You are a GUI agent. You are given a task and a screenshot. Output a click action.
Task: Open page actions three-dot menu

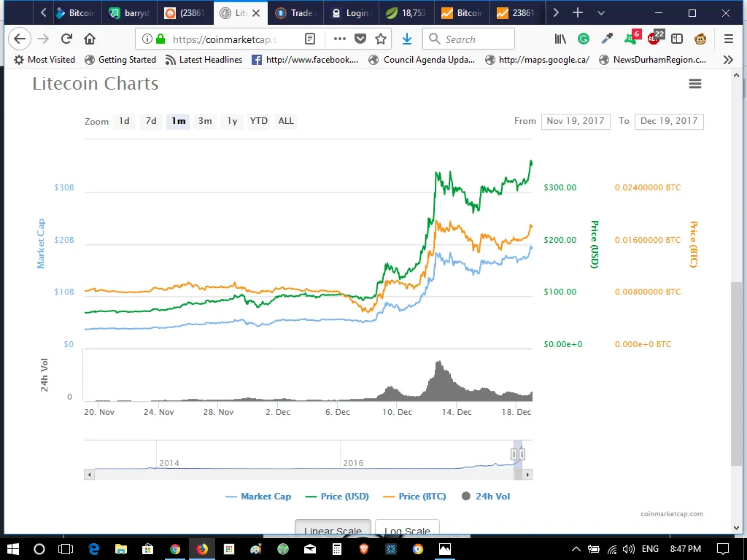[340, 39]
